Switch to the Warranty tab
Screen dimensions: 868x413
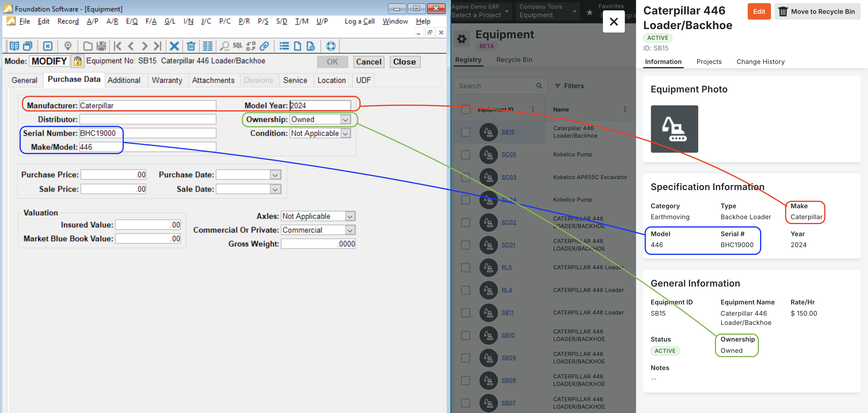pyautogui.click(x=166, y=80)
